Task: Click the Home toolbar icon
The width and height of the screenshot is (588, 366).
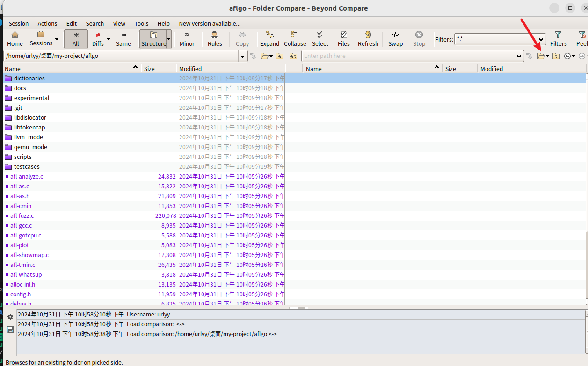Action: coord(15,39)
